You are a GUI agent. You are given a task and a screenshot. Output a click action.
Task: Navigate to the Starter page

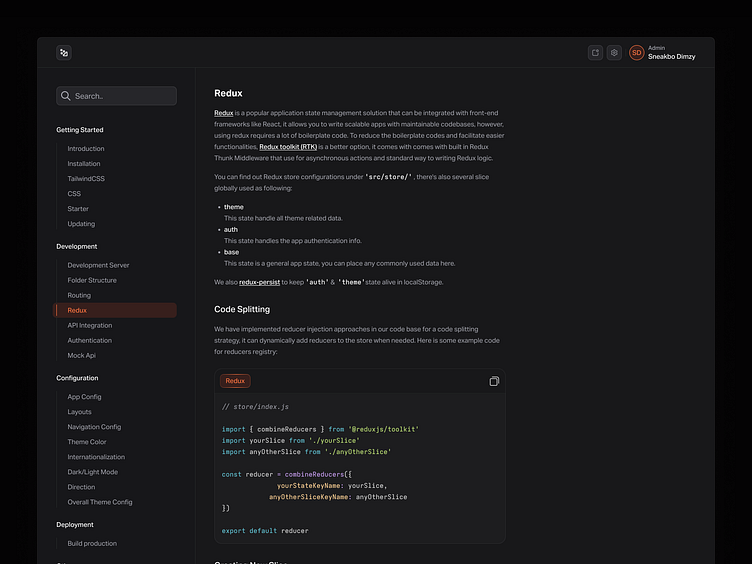click(78, 209)
